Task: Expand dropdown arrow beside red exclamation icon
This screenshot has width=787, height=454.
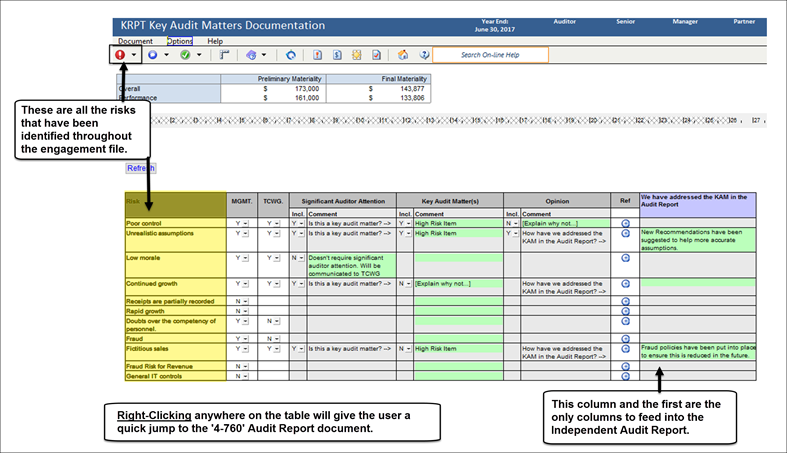Action: click(134, 55)
